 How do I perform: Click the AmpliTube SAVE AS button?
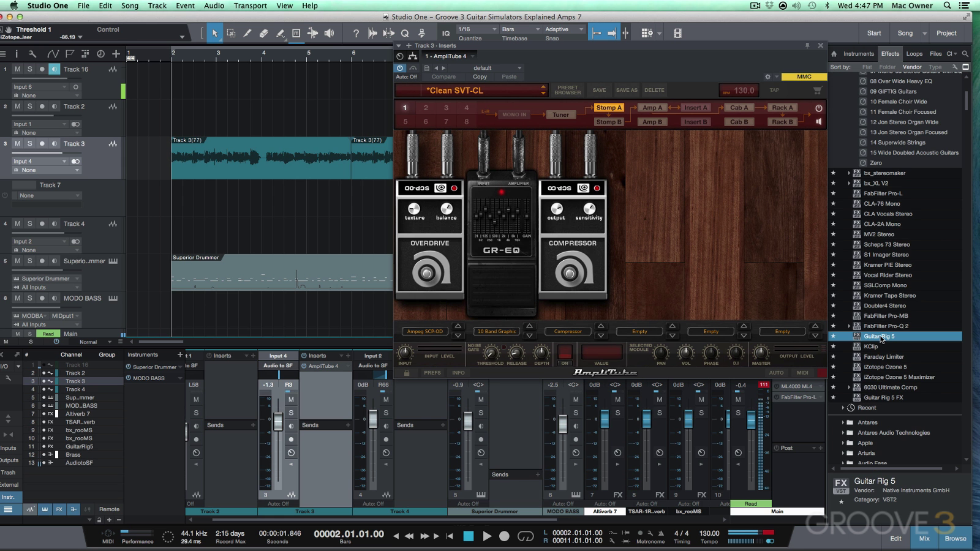pos(627,90)
